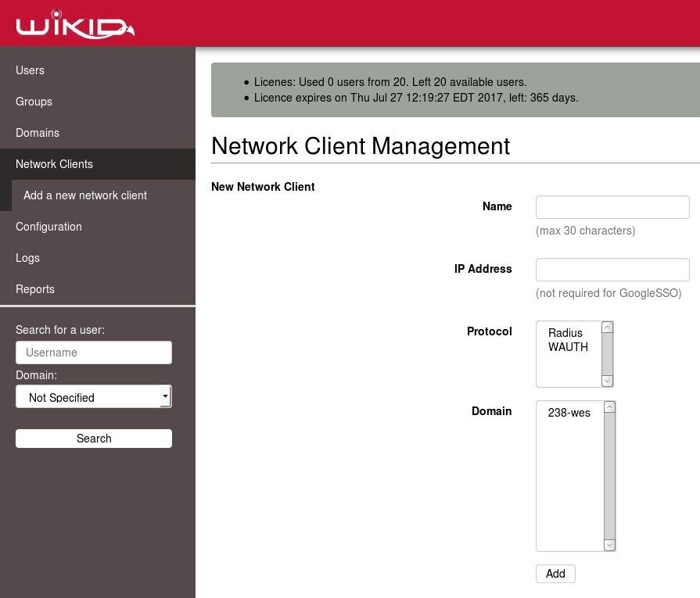Open the Domains section
The image size is (700, 598).
pos(38,133)
